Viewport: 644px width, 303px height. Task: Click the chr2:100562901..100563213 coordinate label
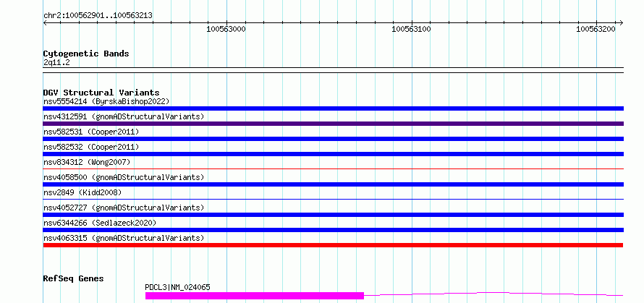[98, 16]
